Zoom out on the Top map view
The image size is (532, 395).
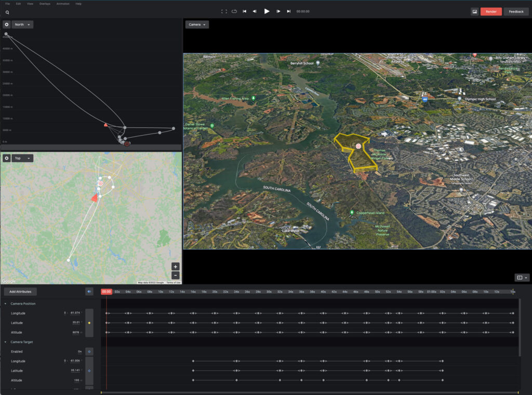point(176,275)
